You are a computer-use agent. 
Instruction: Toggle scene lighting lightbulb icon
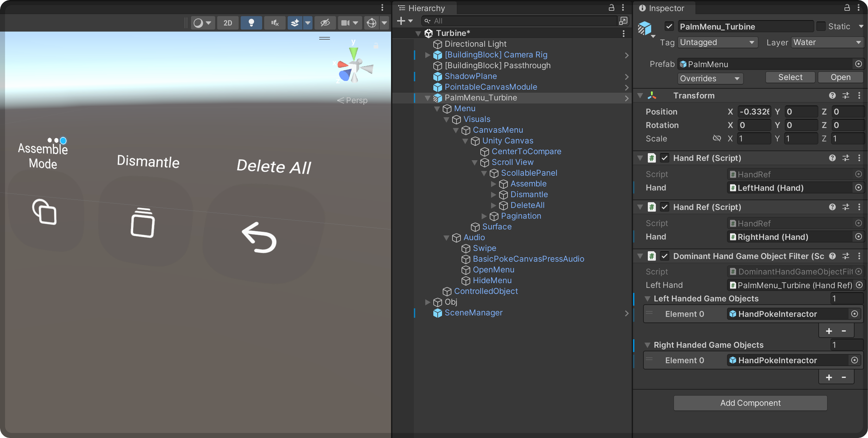[251, 23]
